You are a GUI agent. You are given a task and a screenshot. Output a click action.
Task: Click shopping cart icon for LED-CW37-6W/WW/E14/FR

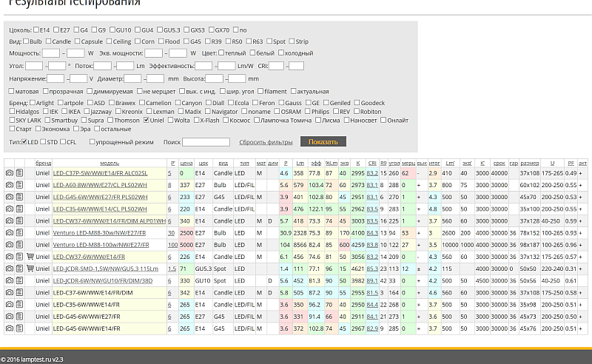30,257
